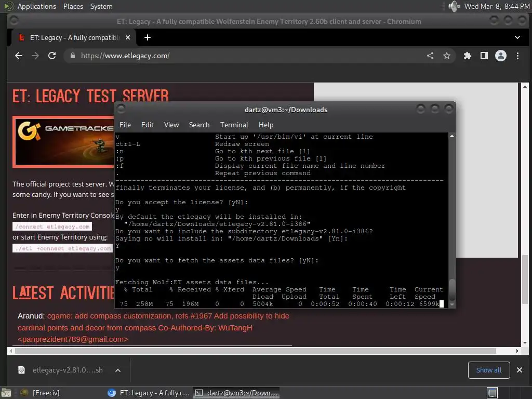Open terminal Help menu
Screen dimensions: 532x399
coord(266,125)
